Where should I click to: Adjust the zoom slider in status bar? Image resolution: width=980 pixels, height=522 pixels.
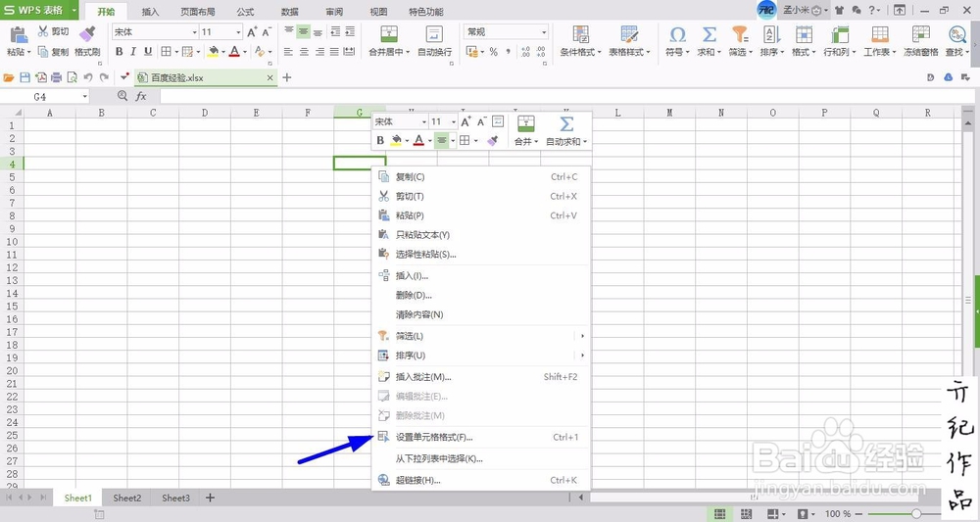coord(915,514)
